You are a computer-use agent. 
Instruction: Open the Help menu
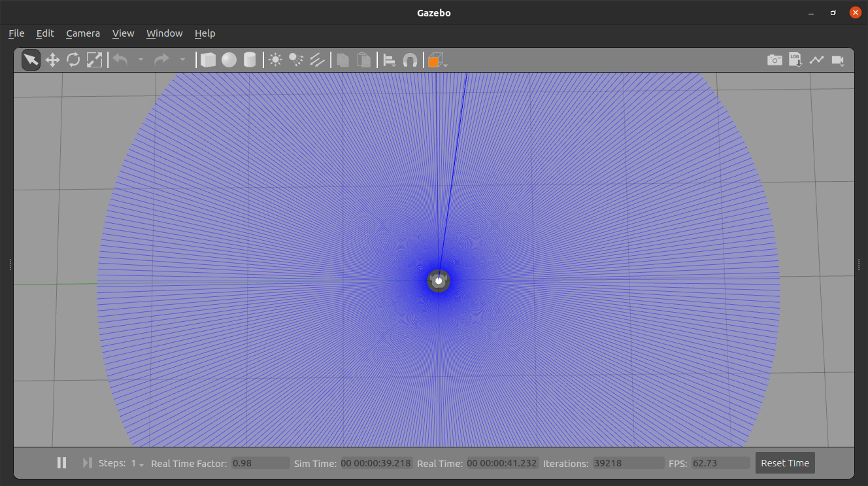tap(205, 33)
